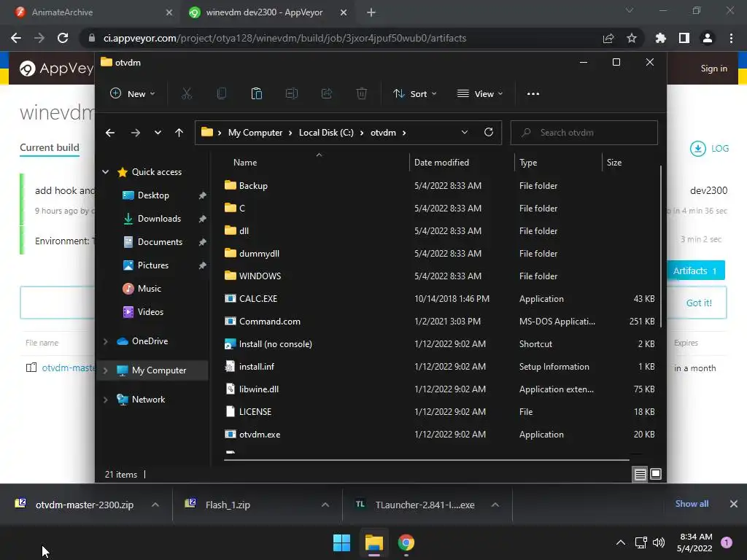Show hidden system tray icons

(x=621, y=542)
